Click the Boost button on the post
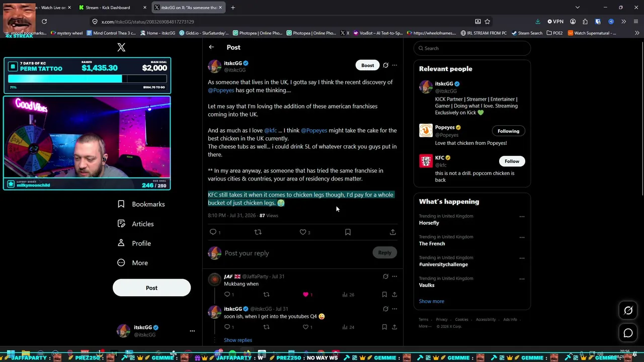The image size is (644, 362). pyautogui.click(x=367, y=65)
